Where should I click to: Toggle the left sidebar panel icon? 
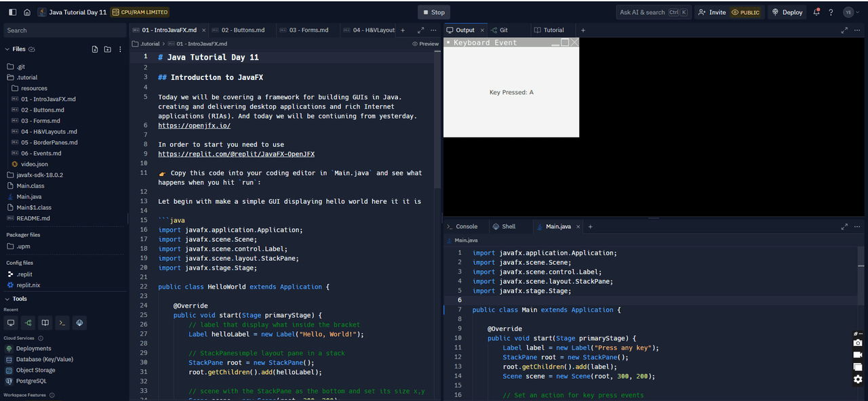point(11,12)
